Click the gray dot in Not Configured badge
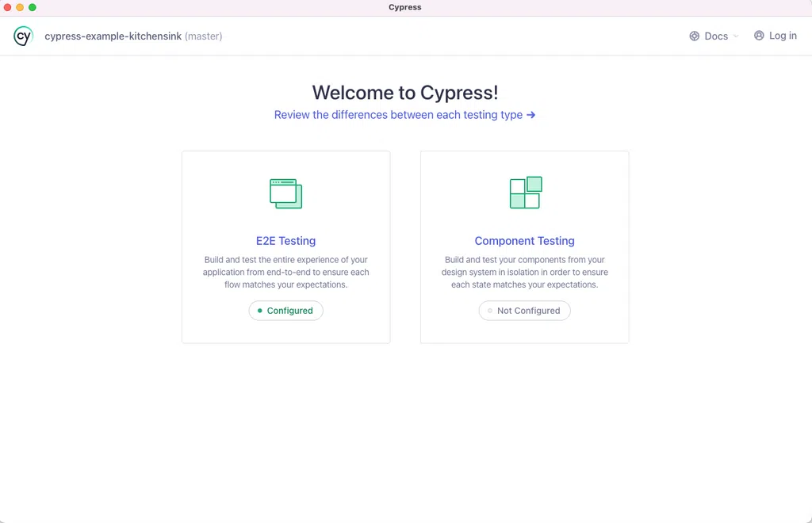Viewport: 812px width, 523px height. pos(490,311)
